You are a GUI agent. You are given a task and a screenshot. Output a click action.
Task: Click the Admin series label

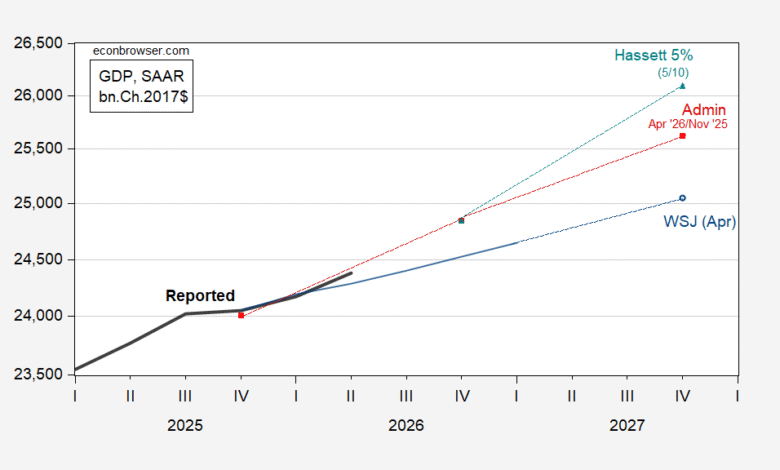[703, 109]
